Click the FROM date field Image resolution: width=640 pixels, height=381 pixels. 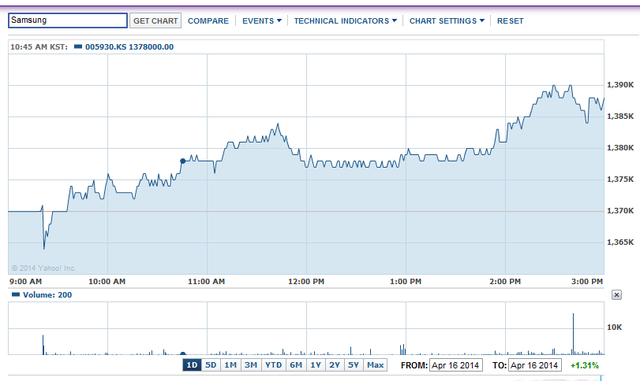point(456,365)
